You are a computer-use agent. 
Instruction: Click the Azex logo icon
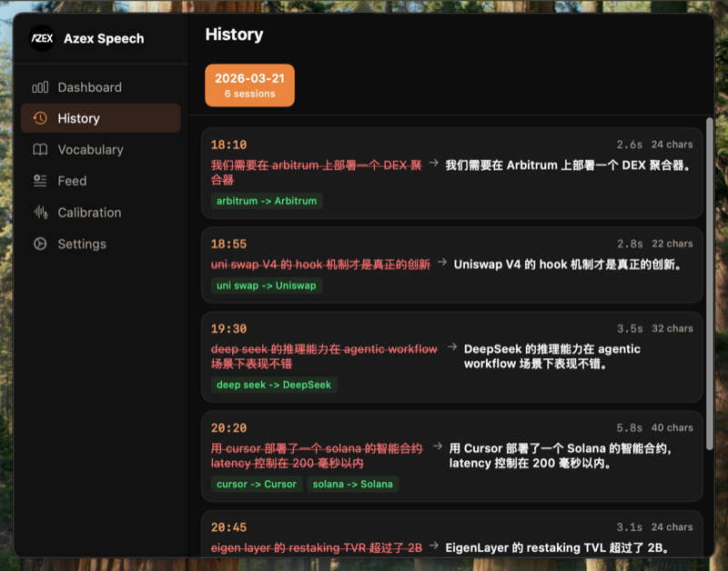(x=42, y=38)
